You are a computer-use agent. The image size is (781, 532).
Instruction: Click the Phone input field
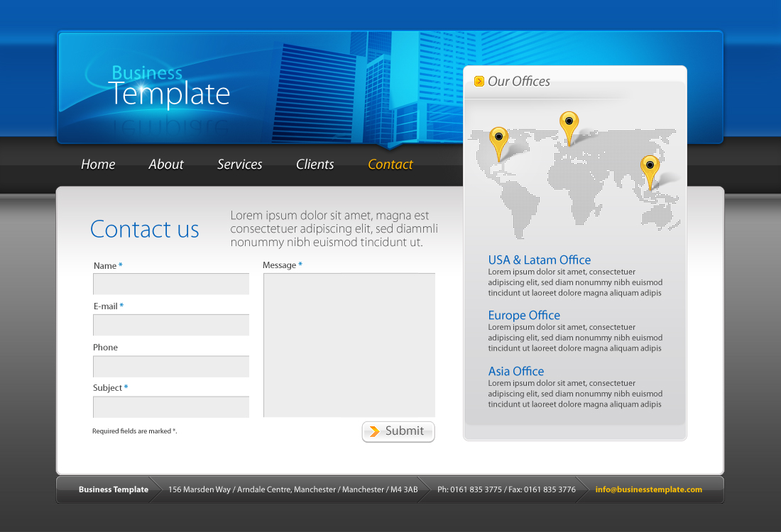click(x=171, y=366)
